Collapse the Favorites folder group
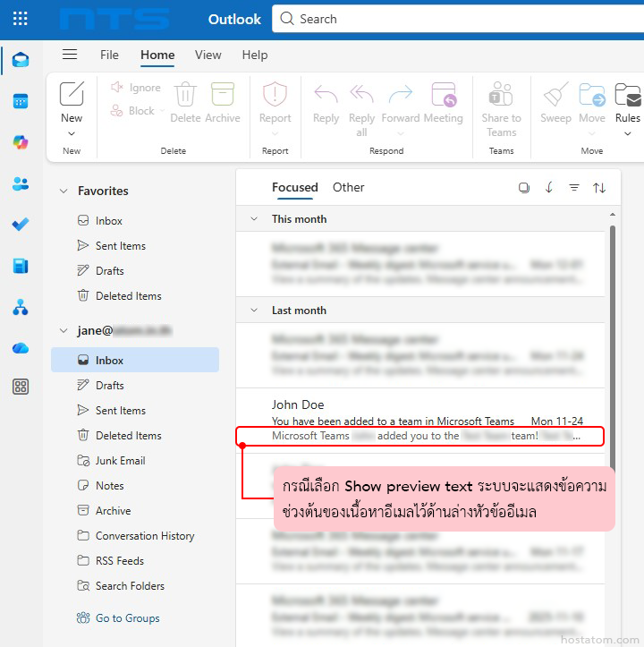The height and width of the screenshot is (647, 644). point(64,191)
